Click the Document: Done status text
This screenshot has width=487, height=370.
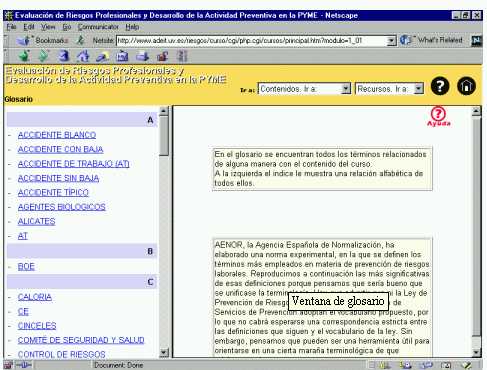click(118, 365)
